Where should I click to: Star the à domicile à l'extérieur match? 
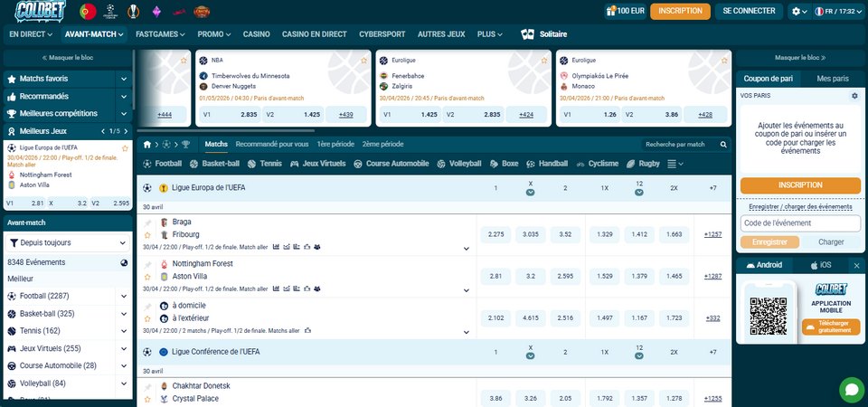click(x=147, y=319)
